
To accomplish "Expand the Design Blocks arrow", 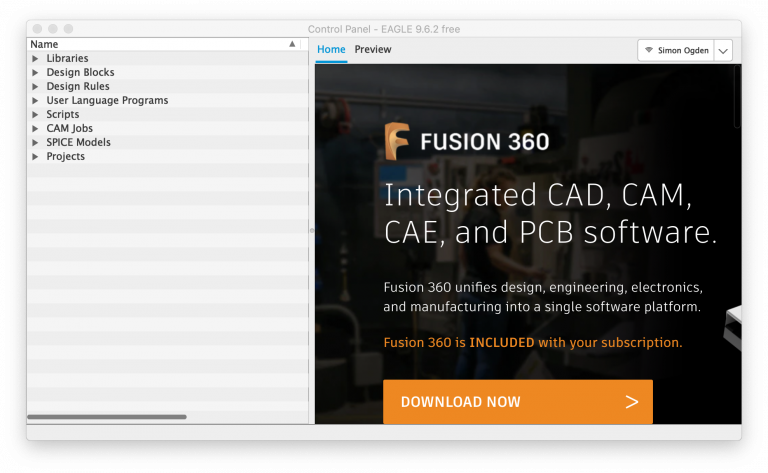I will tap(35, 73).
